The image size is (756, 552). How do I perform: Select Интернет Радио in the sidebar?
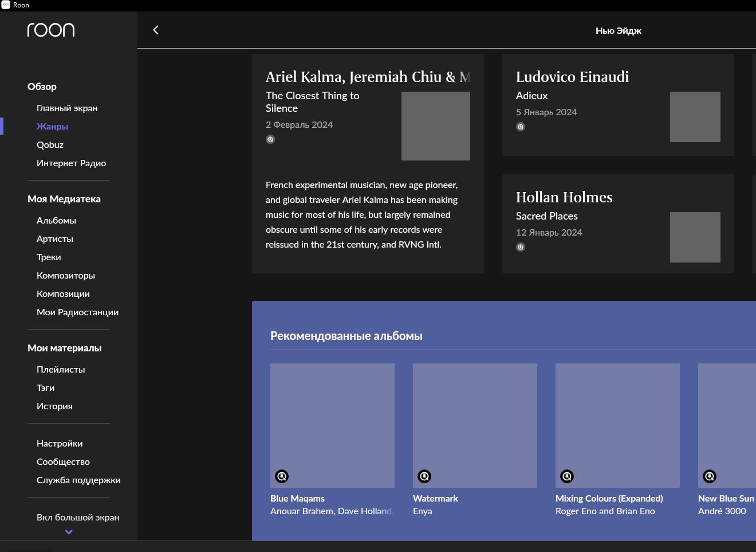click(x=71, y=163)
